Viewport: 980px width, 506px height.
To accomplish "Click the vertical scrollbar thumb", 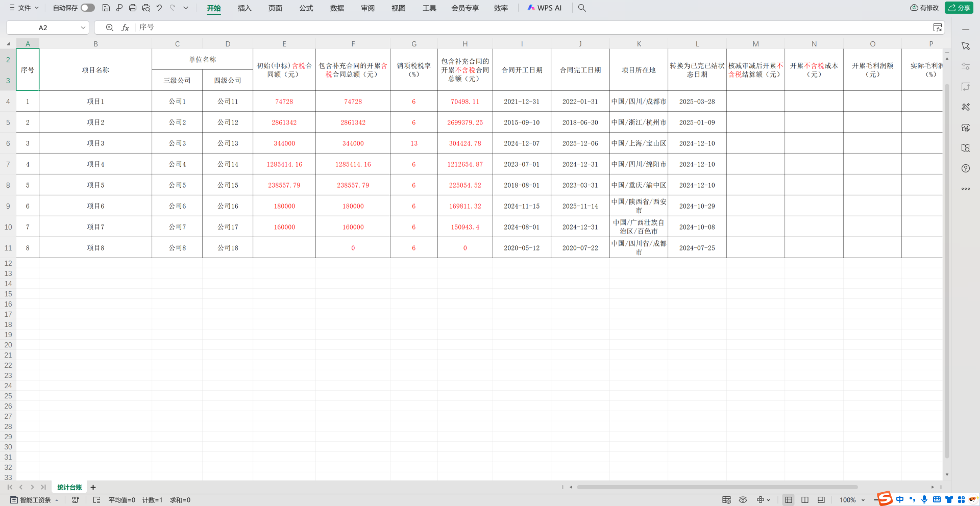I will [947, 270].
